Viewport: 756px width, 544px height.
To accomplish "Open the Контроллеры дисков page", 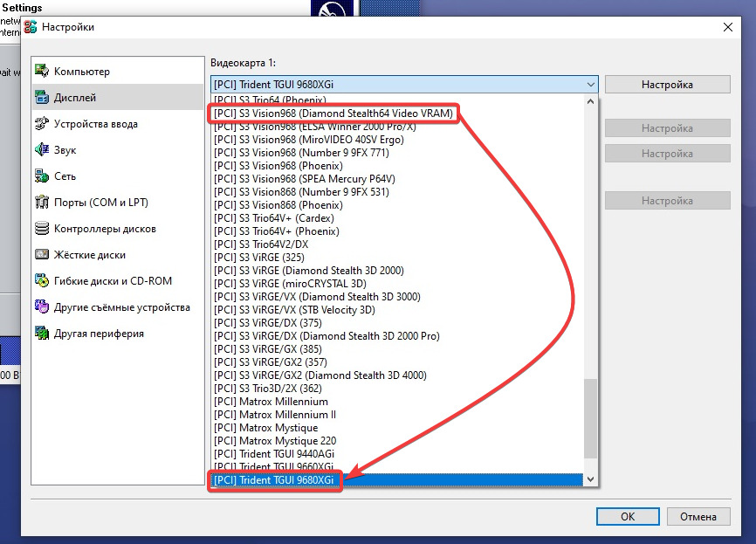I will [x=118, y=228].
